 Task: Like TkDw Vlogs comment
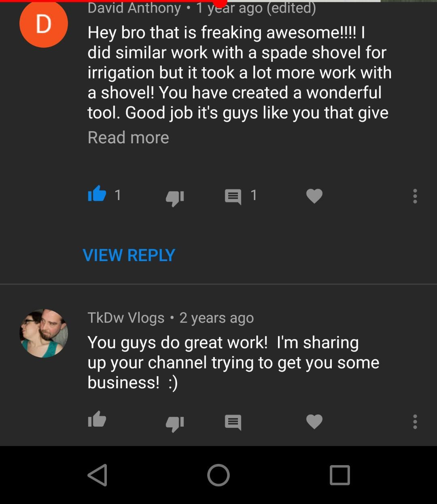coord(97,419)
